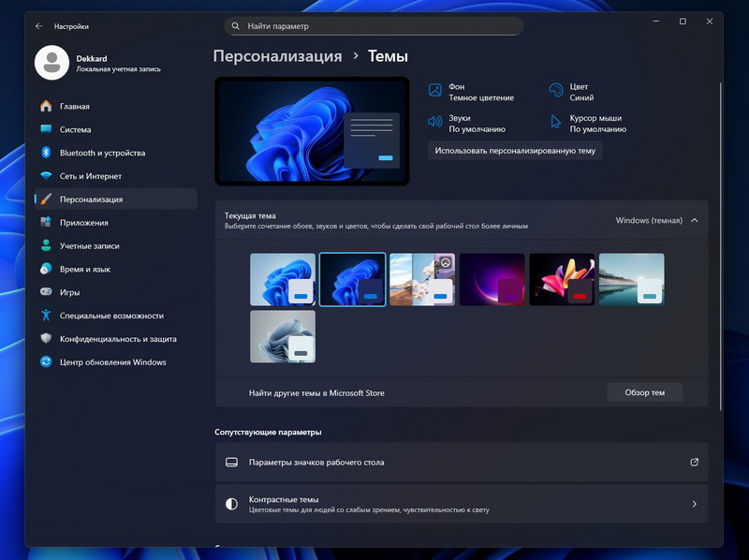The height and width of the screenshot is (560, 749).
Task: Go to the Home section in sidebar
Action: click(x=75, y=106)
